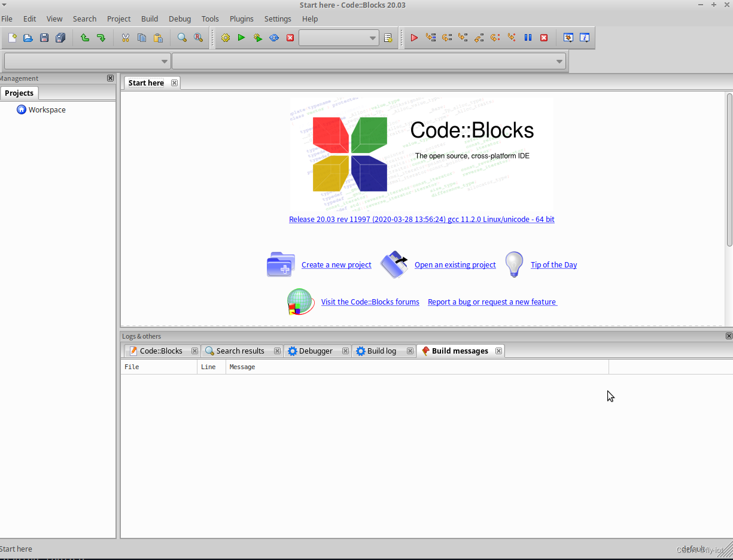
Task: Open the Find dialog using the magnifier icon
Action: pos(182,37)
